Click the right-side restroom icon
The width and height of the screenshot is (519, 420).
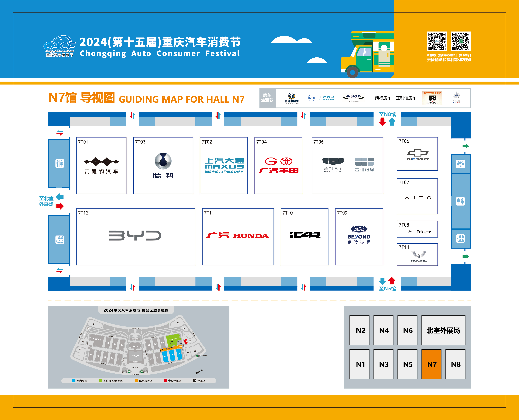tap(460, 201)
